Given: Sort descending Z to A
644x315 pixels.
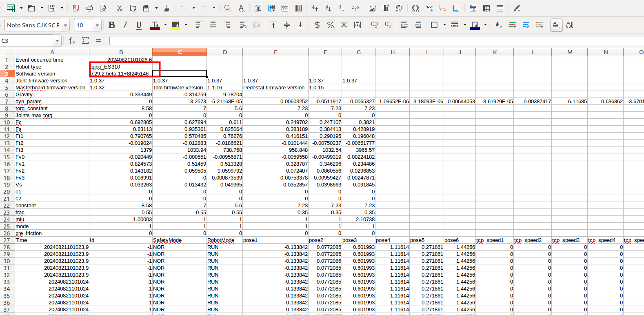Looking at the screenshot, I should point(342,8).
